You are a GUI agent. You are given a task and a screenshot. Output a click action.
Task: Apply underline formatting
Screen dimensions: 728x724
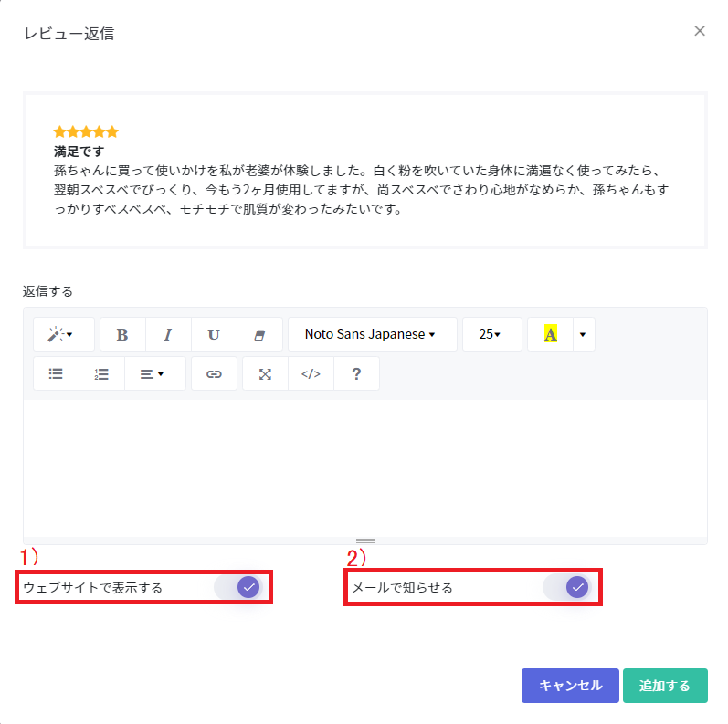tap(214, 334)
